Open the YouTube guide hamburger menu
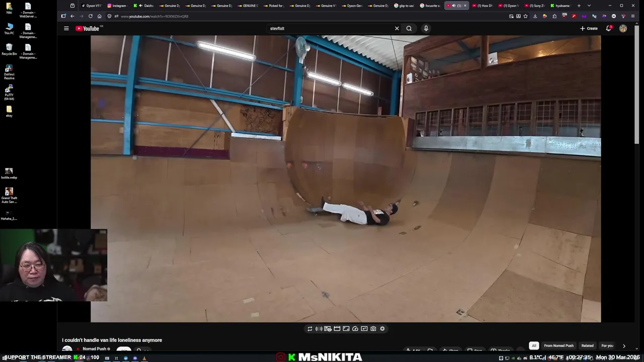The height and width of the screenshot is (362, 644). [x=66, y=29]
